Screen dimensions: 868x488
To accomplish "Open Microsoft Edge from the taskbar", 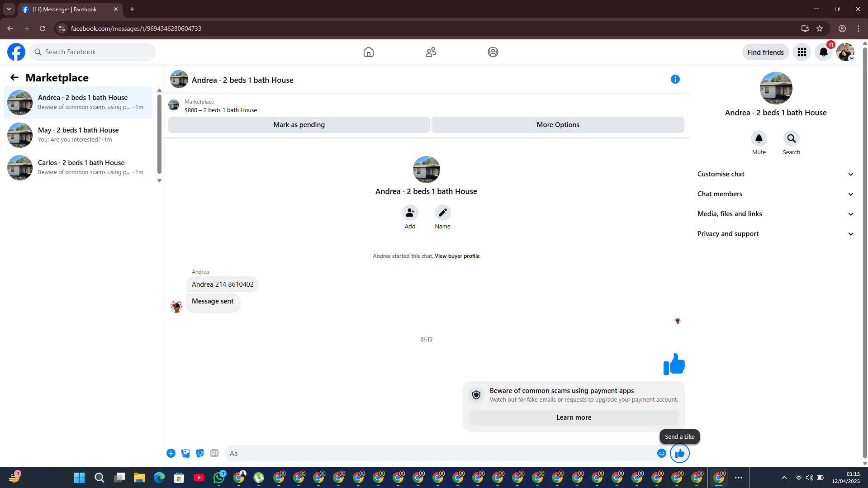I will point(159,478).
